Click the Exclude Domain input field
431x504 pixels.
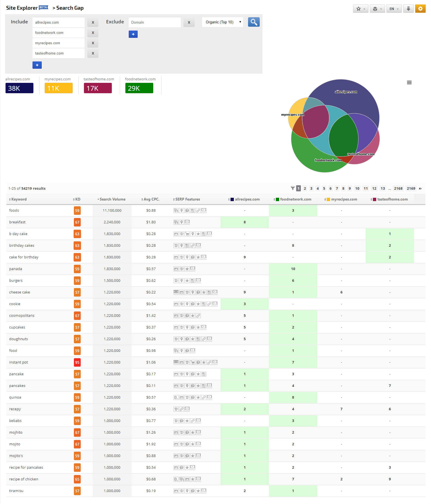coord(155,23)
